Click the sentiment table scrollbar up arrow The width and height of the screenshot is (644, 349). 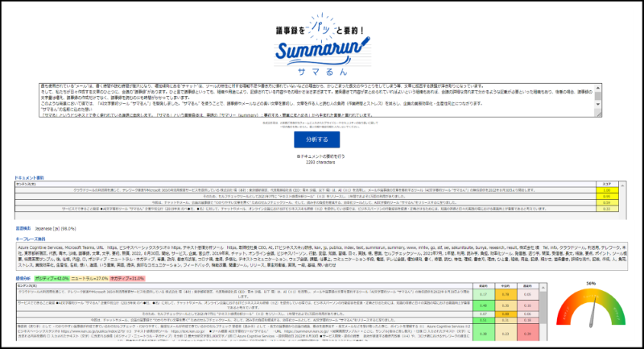coord(543,287)
